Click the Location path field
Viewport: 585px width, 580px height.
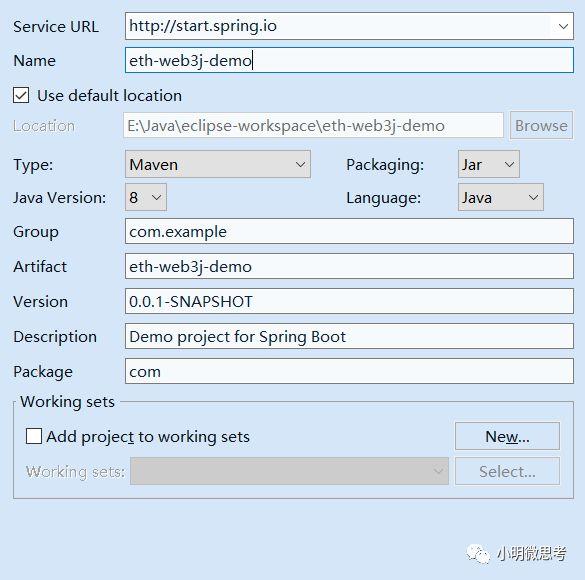pyautogui.click(x=313, y=126)
